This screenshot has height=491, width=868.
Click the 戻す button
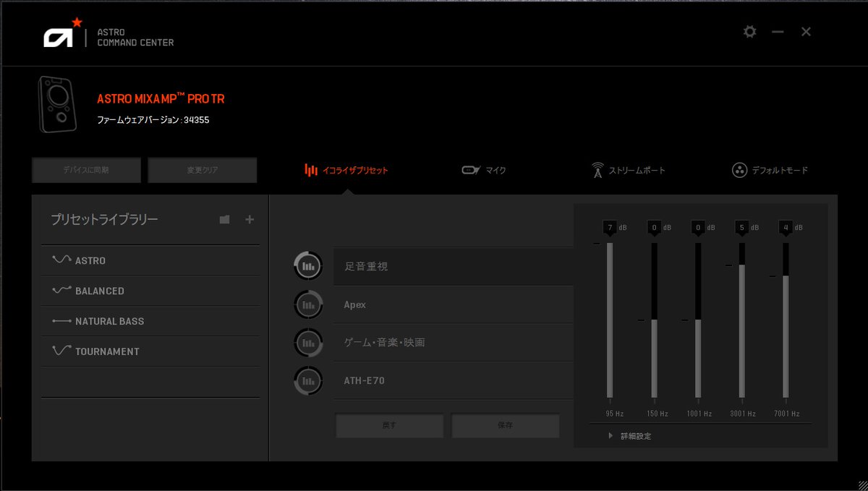[389, 425]
